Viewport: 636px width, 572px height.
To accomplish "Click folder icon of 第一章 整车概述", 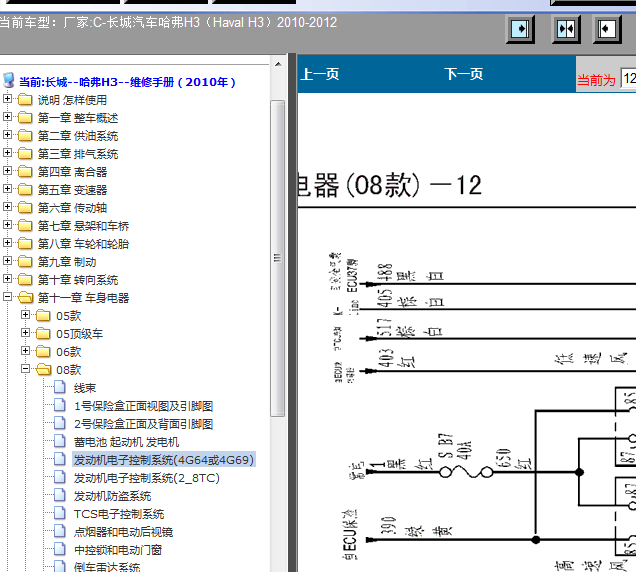I will (x=25, y=117).
